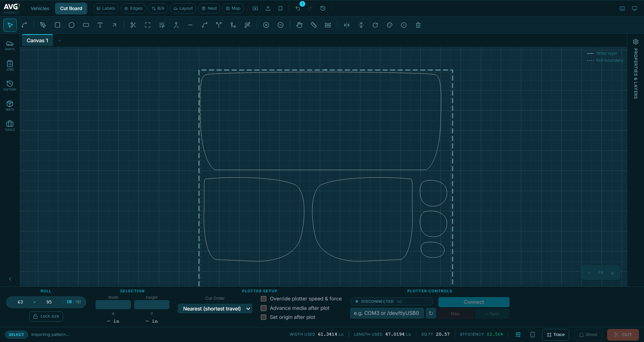Activate the magic wand tool

pyautogui.click(x=247, y=25)
